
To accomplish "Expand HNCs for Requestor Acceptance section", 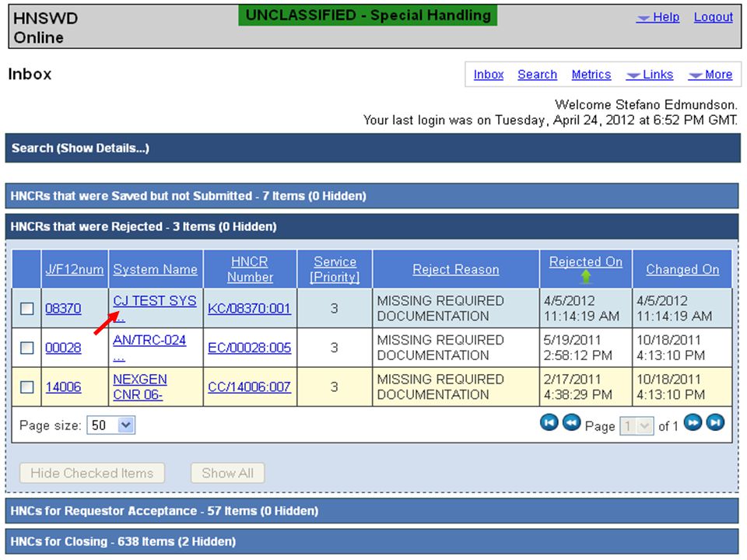I will point(372,511).
